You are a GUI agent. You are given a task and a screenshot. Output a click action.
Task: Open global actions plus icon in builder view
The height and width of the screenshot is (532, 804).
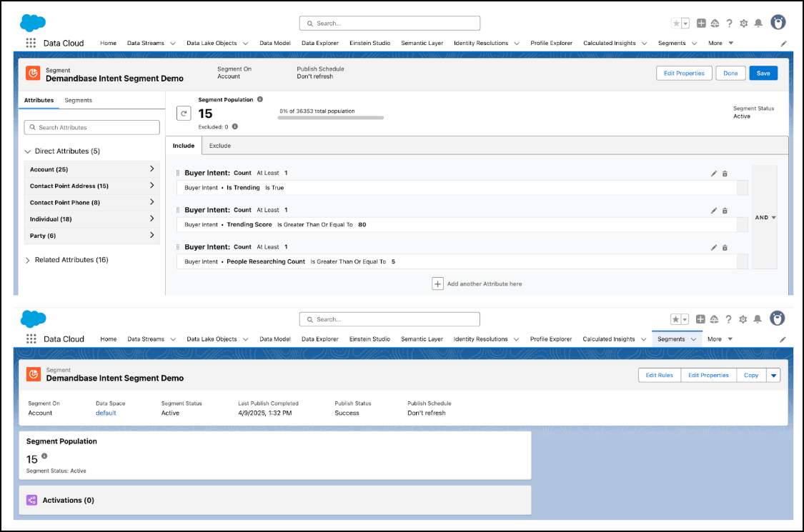coord(701,23)
